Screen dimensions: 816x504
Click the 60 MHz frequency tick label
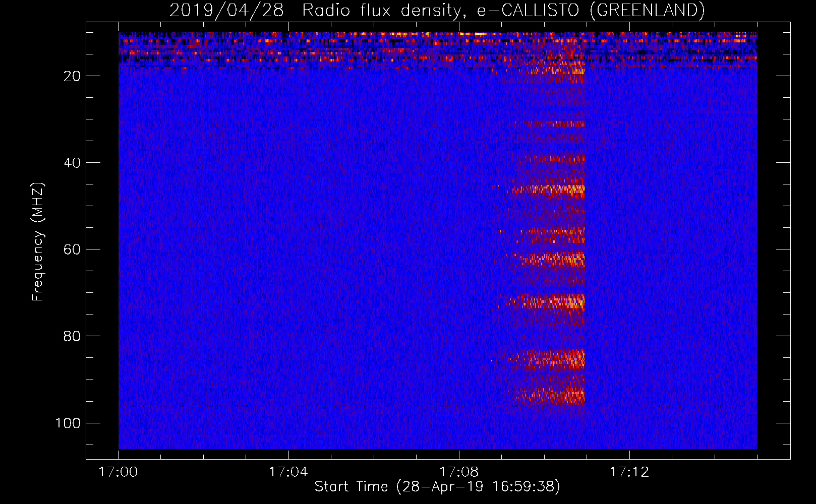(72, 249)
